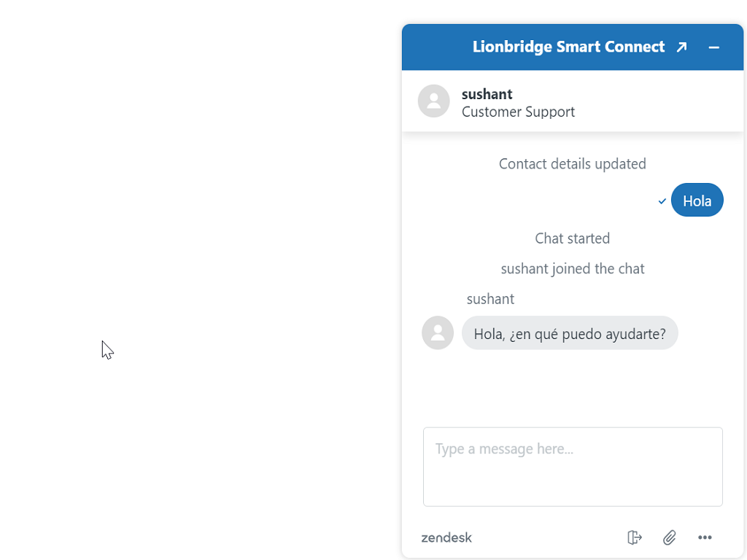Click the 'Type a message here' input field
Image resolution: width=747 pixels, height=560 pixels.
tap(573, 467)
